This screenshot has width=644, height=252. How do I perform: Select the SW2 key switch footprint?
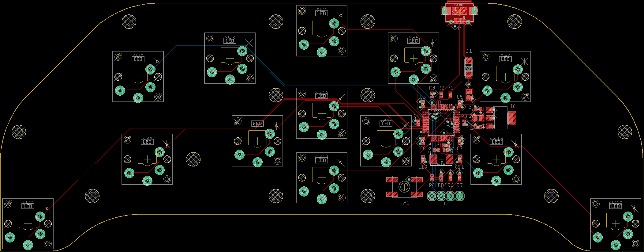point(138,77)
